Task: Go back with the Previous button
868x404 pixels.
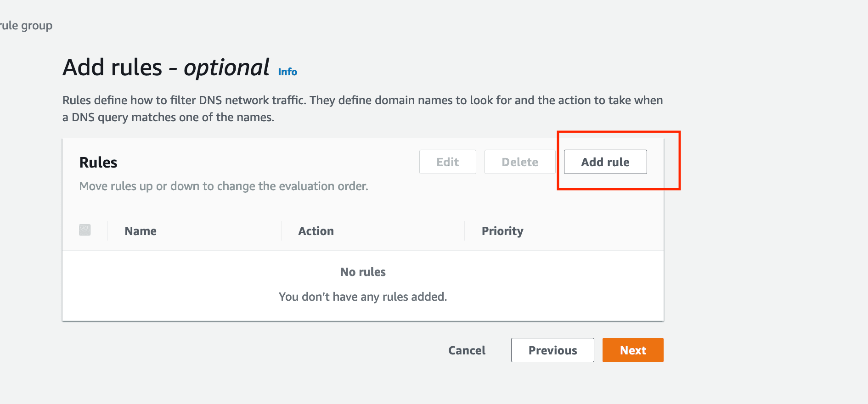Action: pos(552,350)
